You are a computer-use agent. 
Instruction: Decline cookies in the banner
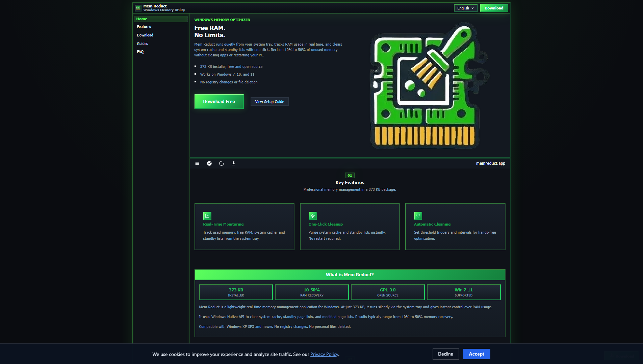coord(446,354)
